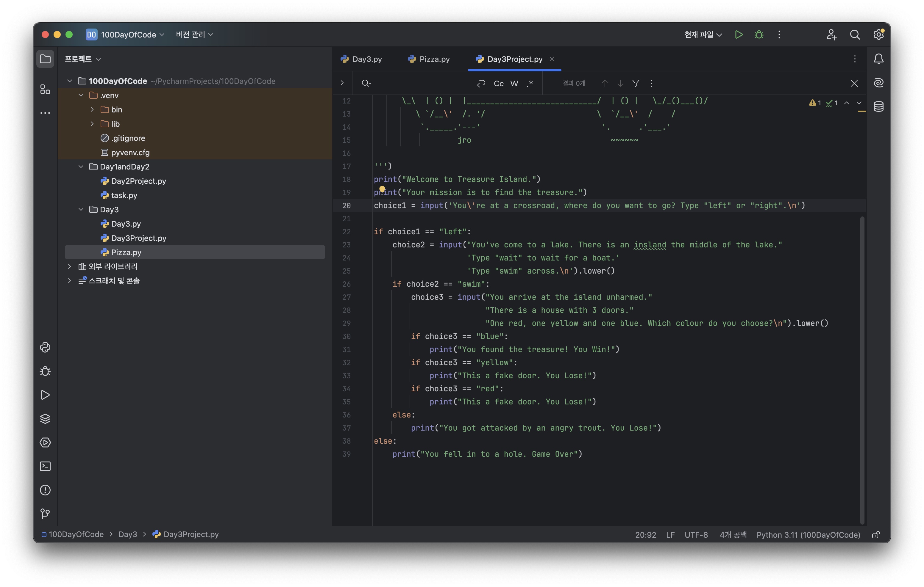924x587 pixels.
Task: Expand the bin folder
Action: 92,110
